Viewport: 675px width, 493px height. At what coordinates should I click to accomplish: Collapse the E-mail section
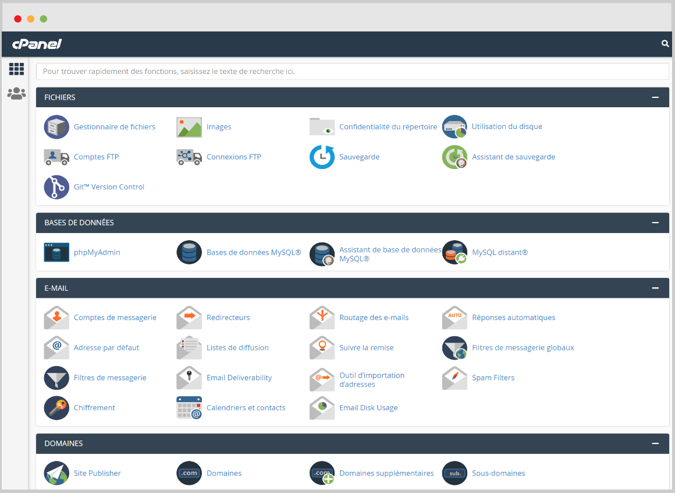[655, 288]
